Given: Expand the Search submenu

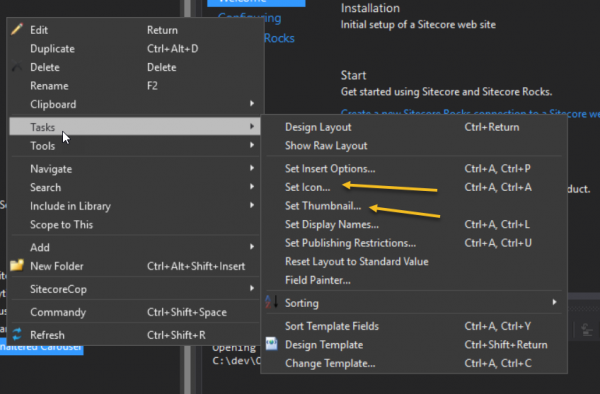Looking at the screenshot, I should [x=135, y=187].
